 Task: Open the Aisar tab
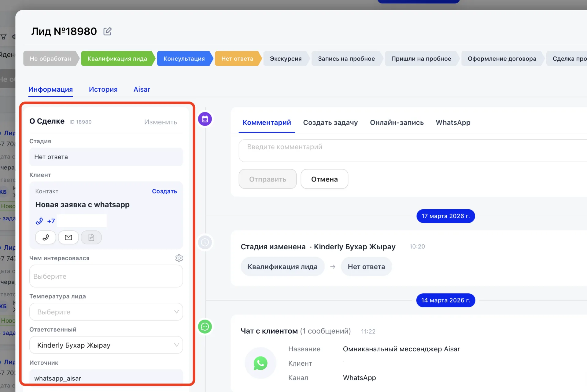tap(142, 89)
